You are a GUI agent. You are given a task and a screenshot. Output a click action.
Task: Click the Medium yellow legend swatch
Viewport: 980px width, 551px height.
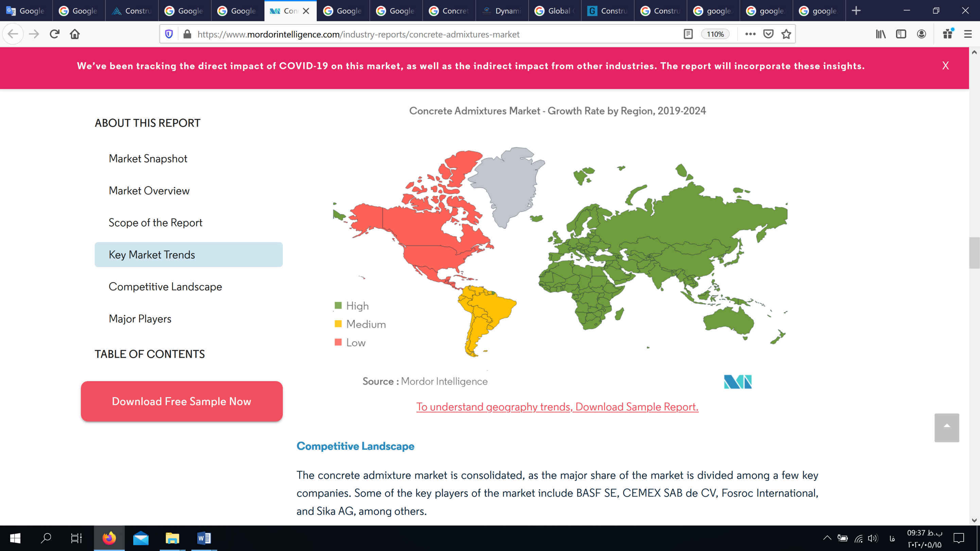point(338,324)
